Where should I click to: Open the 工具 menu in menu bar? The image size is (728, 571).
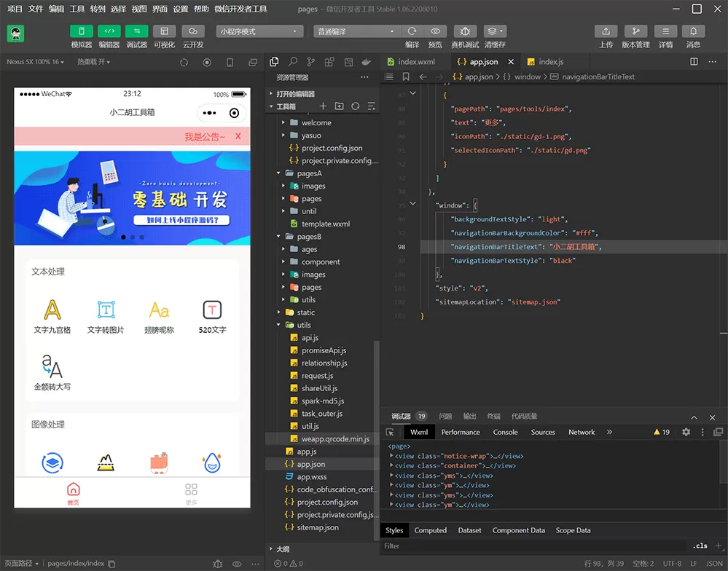pyautogui.click(x=77, y=9)
